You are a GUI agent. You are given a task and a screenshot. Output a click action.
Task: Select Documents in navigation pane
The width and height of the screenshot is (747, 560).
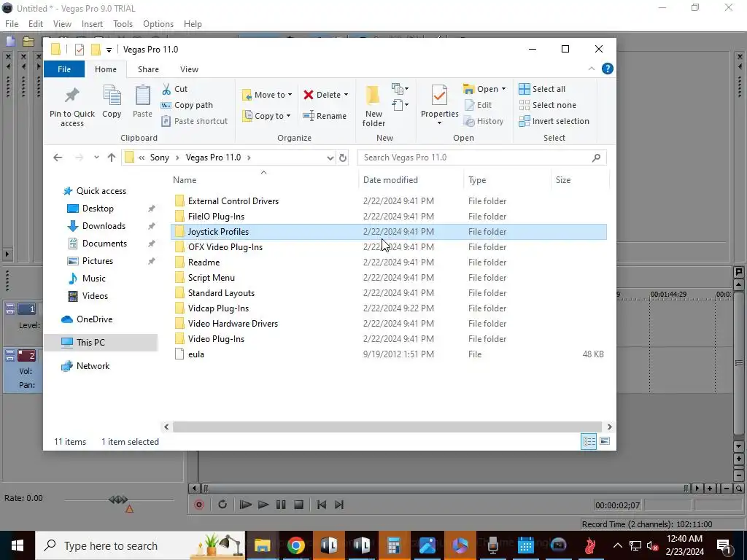[x=104, y=244]
